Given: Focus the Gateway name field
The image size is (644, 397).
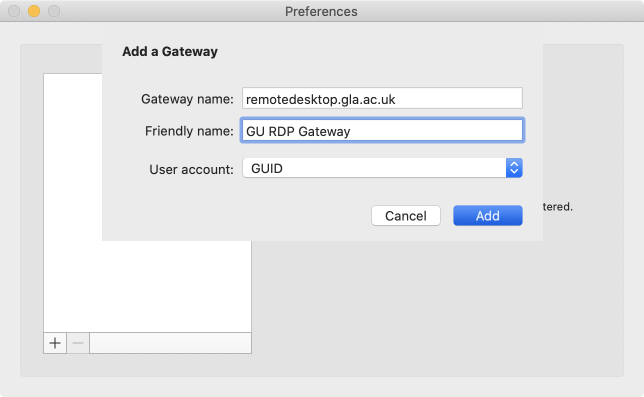Looking at the screenshot, I should pos(382,99).
